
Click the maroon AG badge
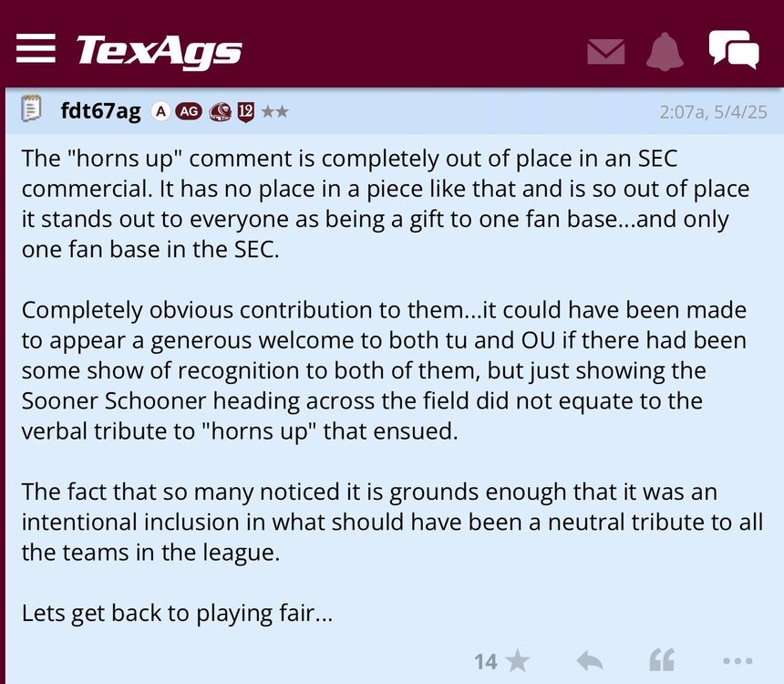coord(189,111)
